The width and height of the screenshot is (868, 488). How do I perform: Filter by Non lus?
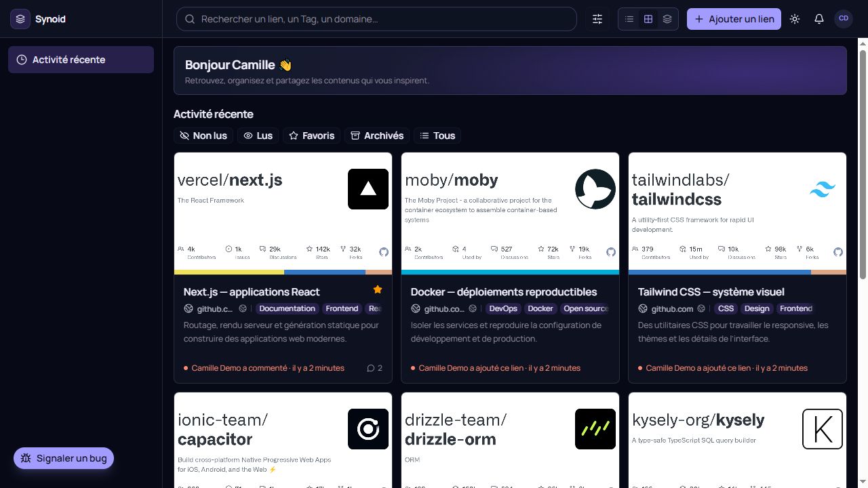pyautogui.click(x=203, y=136)
